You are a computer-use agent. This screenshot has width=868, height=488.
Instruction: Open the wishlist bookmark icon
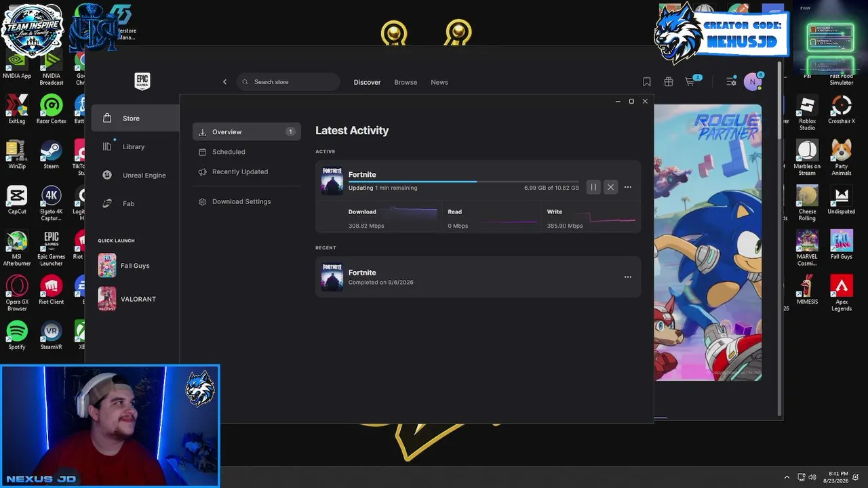(x=647, y=82)
